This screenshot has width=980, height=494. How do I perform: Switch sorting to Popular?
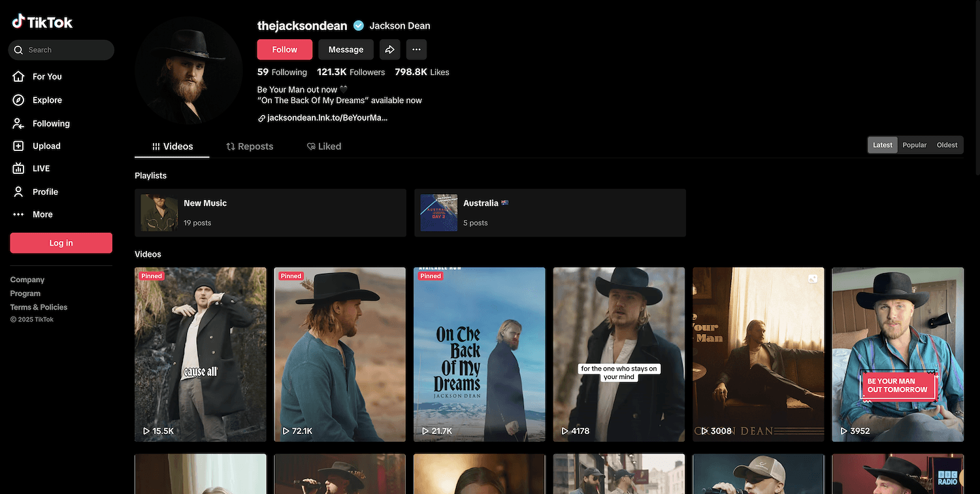[914, 145]
